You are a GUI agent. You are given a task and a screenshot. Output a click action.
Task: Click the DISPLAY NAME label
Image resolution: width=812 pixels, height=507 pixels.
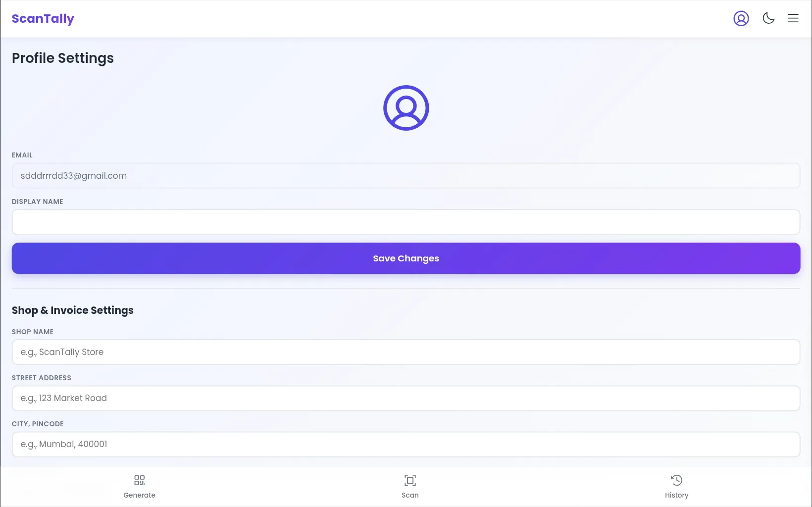tap(38, 202)
